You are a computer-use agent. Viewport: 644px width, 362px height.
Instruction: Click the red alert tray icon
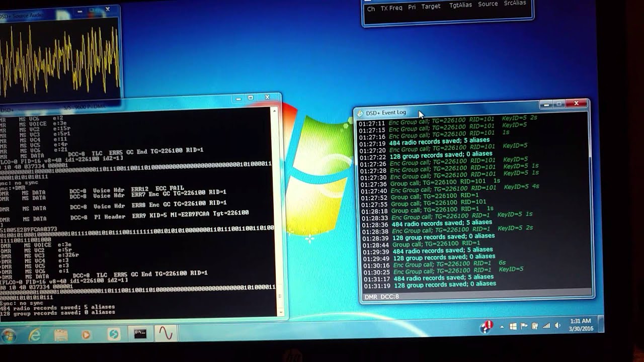pyautogui.click(x=486, y=327)
